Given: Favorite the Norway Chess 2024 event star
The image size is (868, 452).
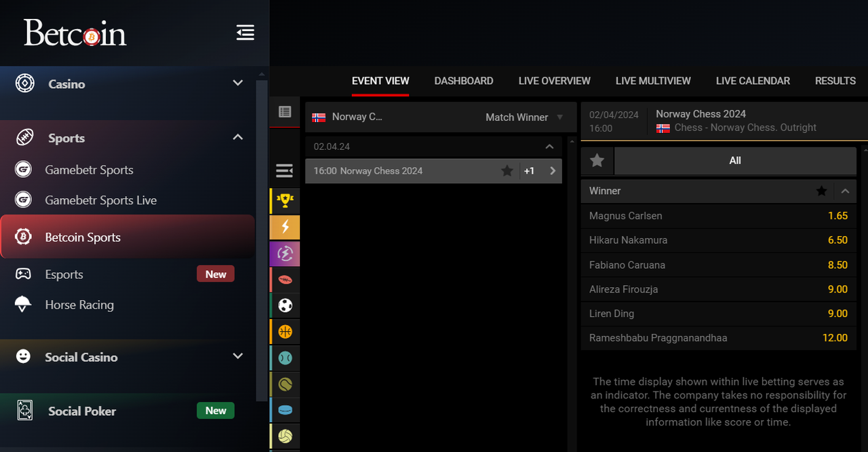Looking at the screenshot, I should coord(507,171).
